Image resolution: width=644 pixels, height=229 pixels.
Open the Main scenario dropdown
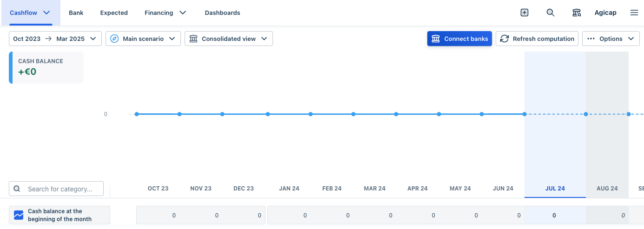(143, 39)
